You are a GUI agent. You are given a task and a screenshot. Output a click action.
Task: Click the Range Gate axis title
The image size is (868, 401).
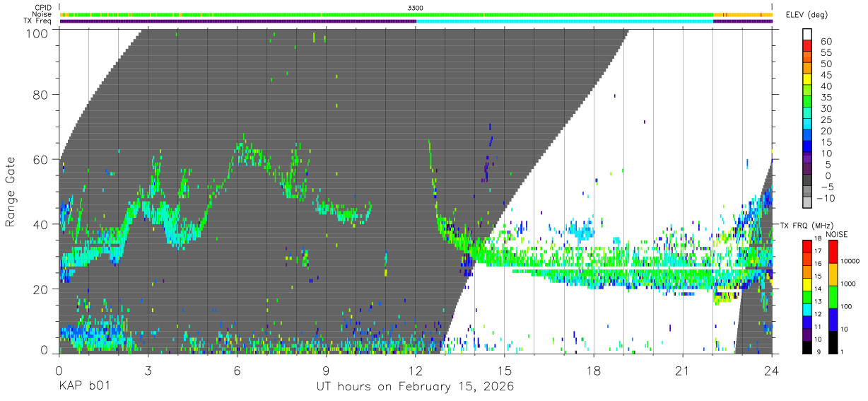tap(11, 192)
